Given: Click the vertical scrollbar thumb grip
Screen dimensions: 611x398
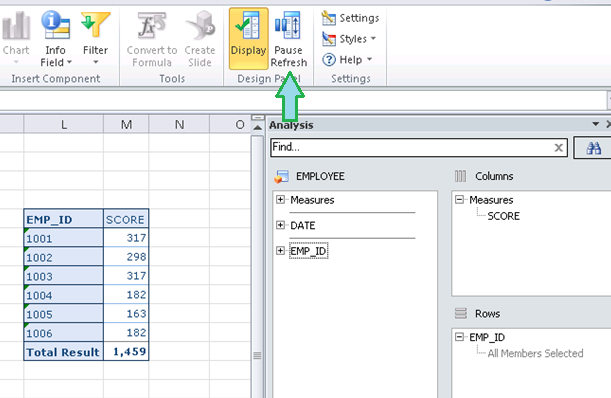Looking at the screenshot, I should tap(257, 356).
